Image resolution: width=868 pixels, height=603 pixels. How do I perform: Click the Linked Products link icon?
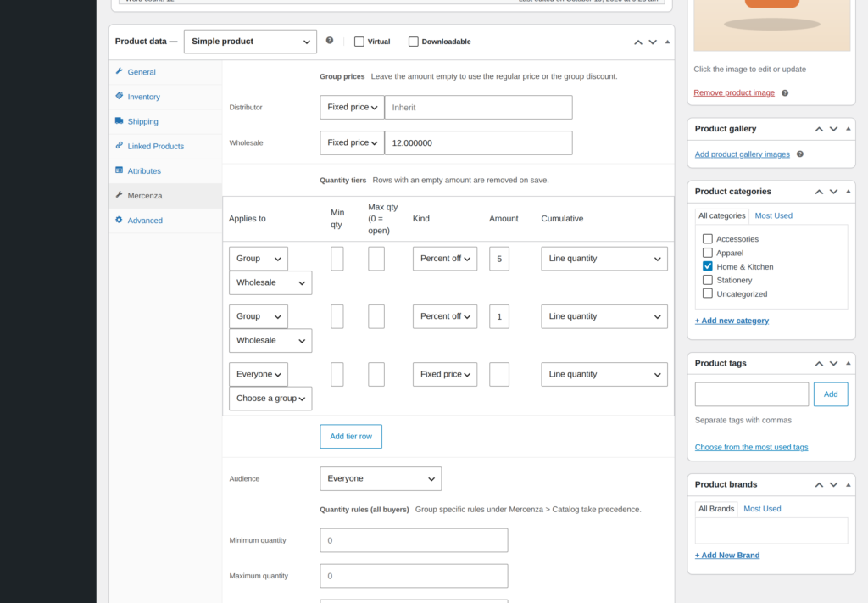tap(119, 146)
